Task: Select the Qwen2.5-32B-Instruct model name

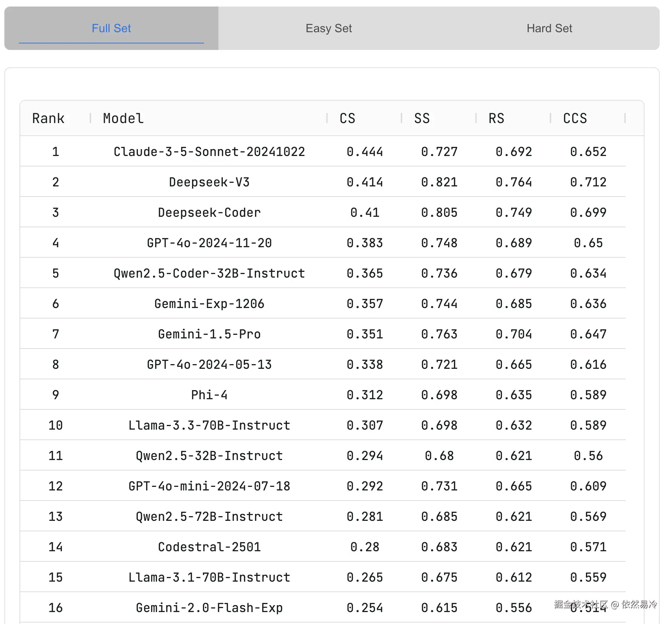Action: (209, 456)
